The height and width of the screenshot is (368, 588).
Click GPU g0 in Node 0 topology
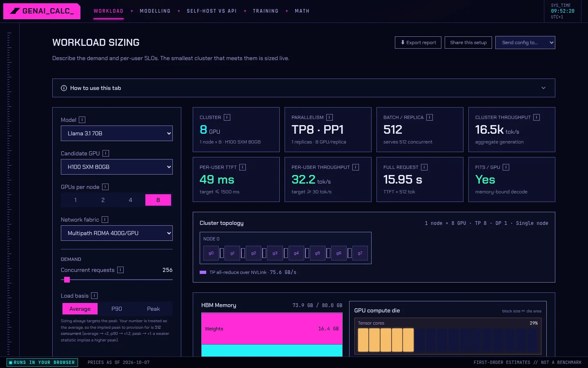pyautogui.click(x=211, y=253)
